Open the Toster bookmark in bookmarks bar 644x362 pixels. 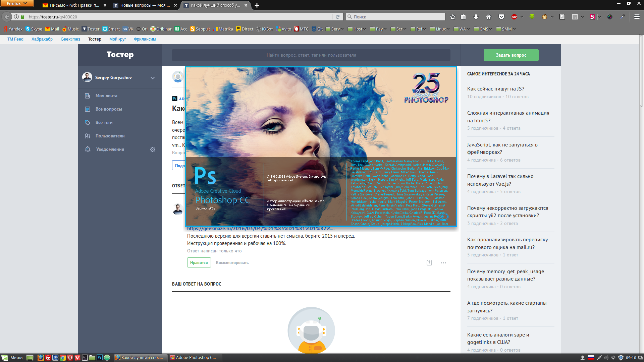point(91,29)
